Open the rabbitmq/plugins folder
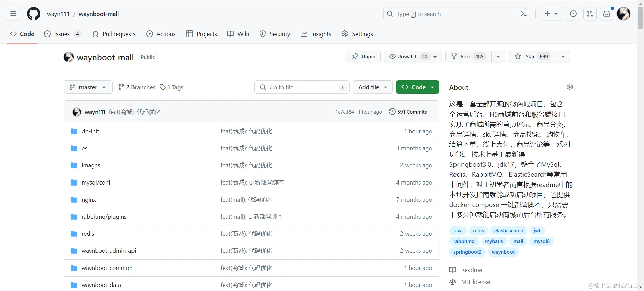 click(x=104, y=217)
